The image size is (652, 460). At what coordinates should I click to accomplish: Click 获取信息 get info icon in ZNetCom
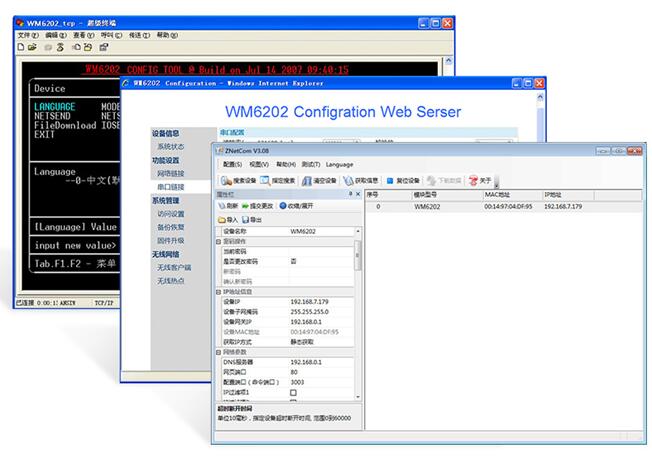pos(348,181)
